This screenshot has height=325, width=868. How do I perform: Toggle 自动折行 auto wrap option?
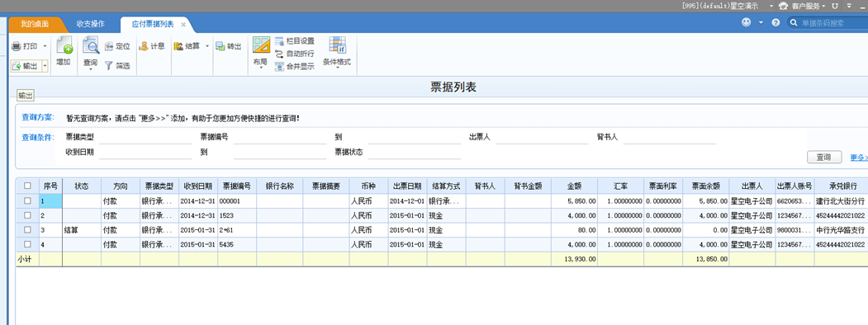click(x=279, y=54)
